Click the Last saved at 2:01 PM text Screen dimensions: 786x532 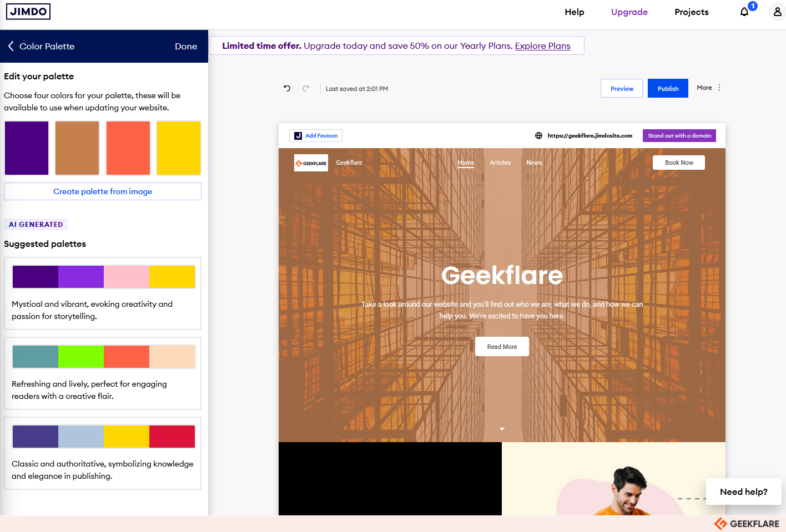tap(357, 89)
